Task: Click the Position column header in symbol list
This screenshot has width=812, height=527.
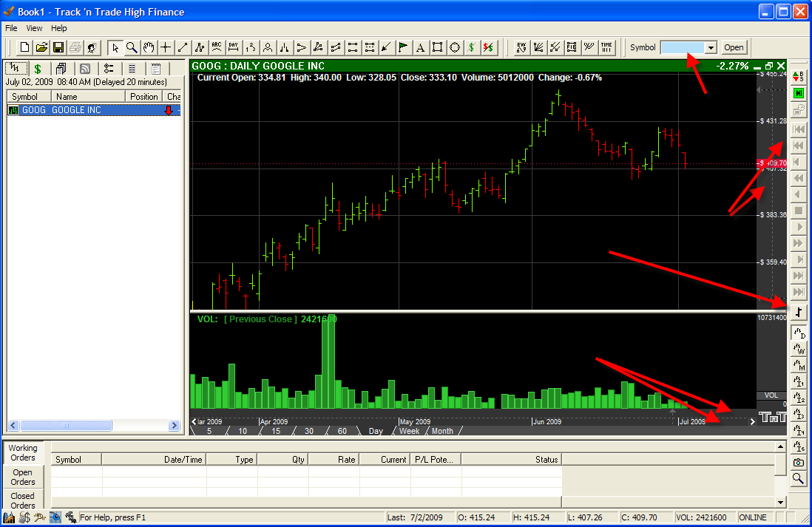Action: (143, 96)
